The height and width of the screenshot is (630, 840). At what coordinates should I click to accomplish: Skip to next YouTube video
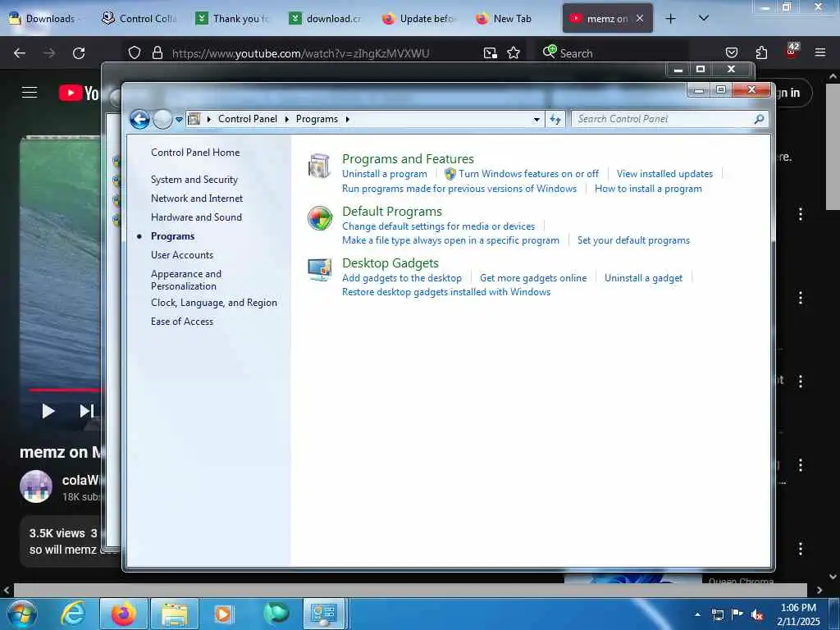click(86, 411)
